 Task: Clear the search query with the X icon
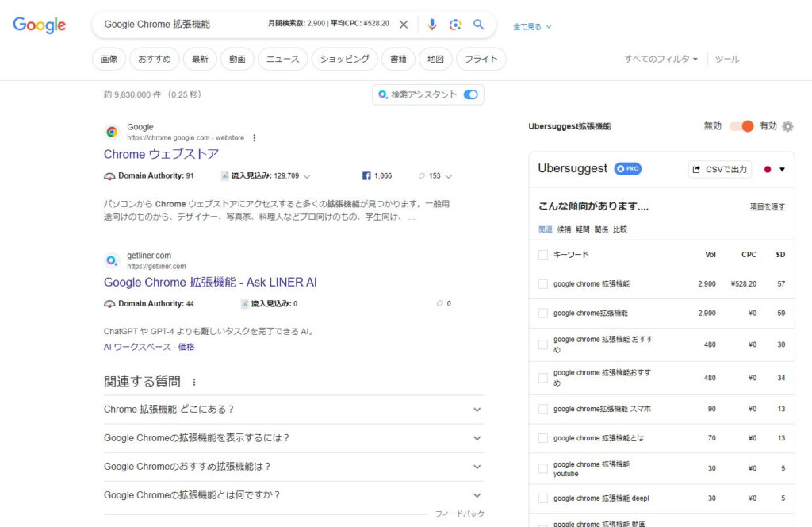point(404,25)
